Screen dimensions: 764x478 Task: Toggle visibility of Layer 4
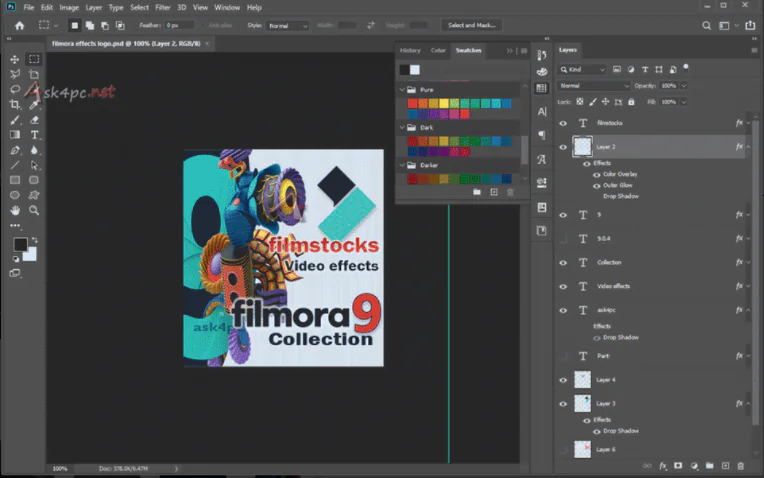coord(563,380)
